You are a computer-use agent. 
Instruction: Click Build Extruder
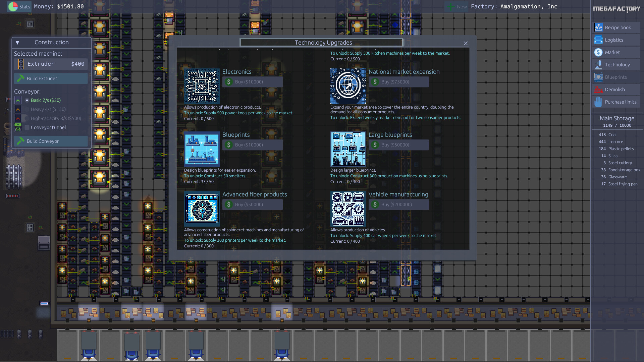coord(50,78)
